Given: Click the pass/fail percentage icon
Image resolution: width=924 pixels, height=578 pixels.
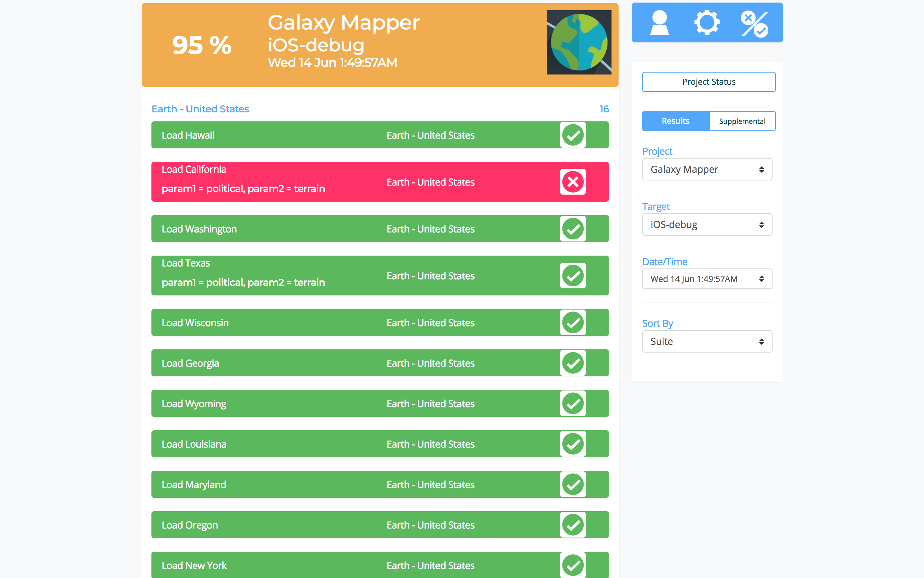Looking at the screenshot, I should pyautogui.click(x=755, y=24).
